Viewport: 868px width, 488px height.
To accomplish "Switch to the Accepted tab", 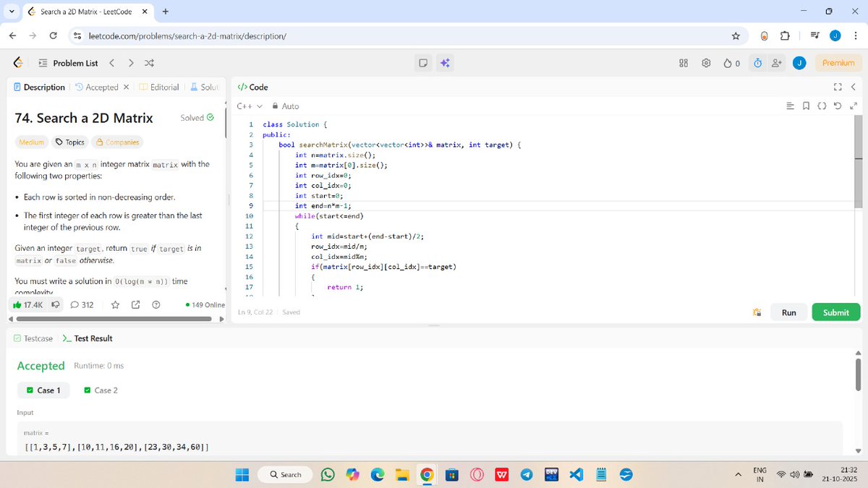I will pyautogui.click(x=96, y=87).
